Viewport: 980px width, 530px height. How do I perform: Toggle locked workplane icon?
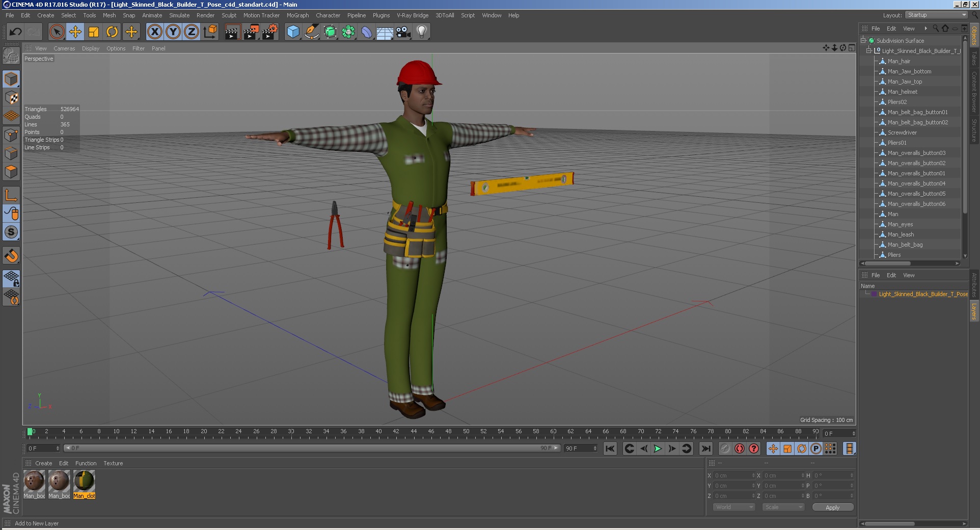coord(11,278)
